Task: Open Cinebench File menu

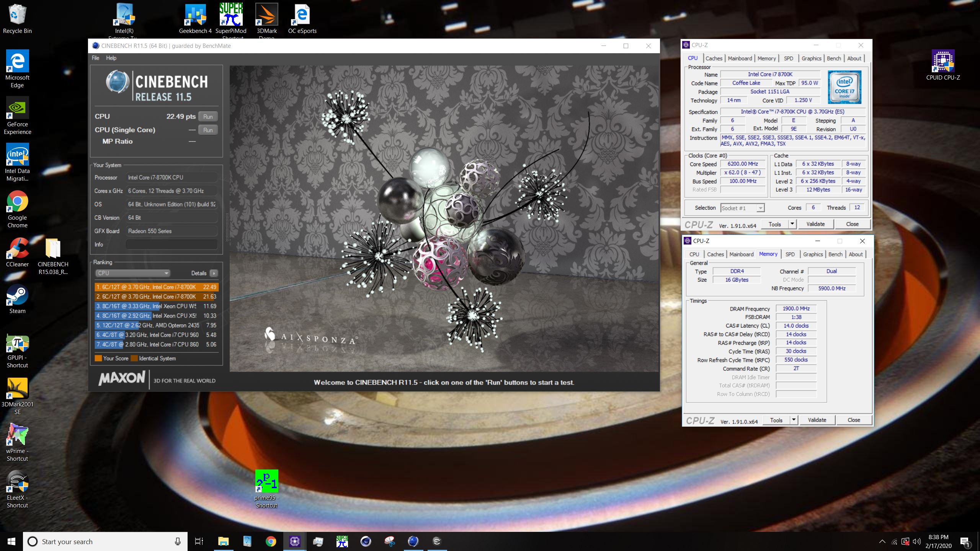Action: (x=95, y=58)
